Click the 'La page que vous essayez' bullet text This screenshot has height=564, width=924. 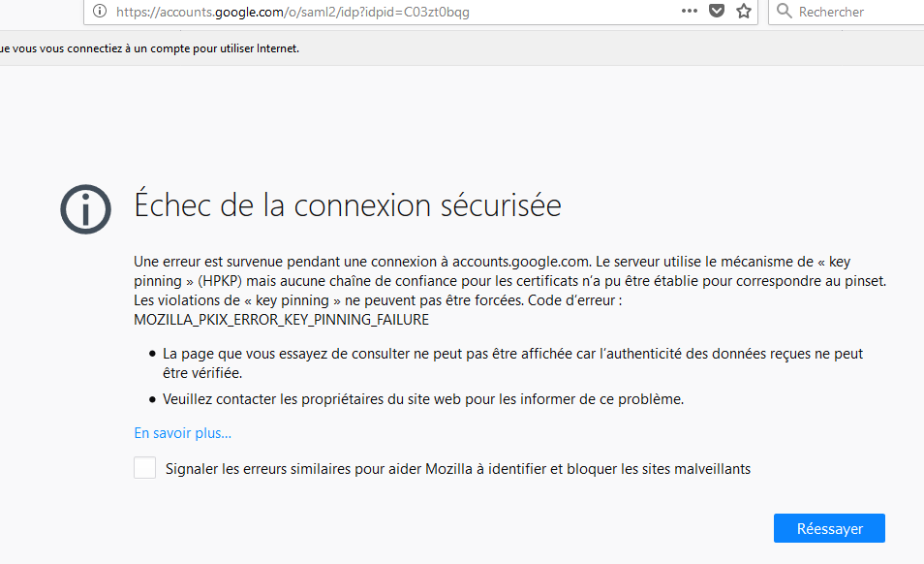click(512, 363)
